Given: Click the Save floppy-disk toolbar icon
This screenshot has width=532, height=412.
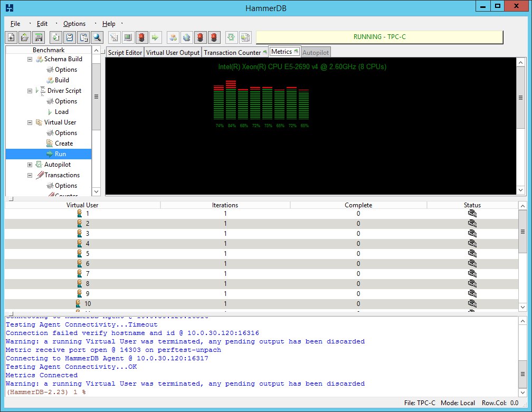Looking at the screenshot, I should point(39,37).
